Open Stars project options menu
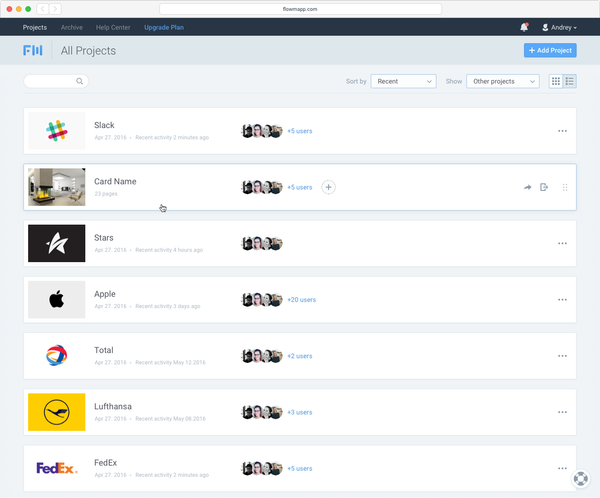 tap(562, 243)
